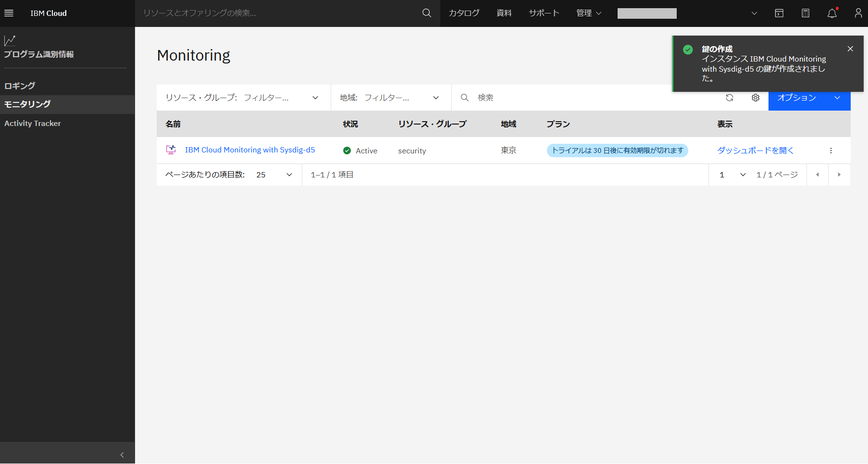Screen dimensions: 868x464
Task: Click the Tokyo region cell
Action: (x=508, y=150)
